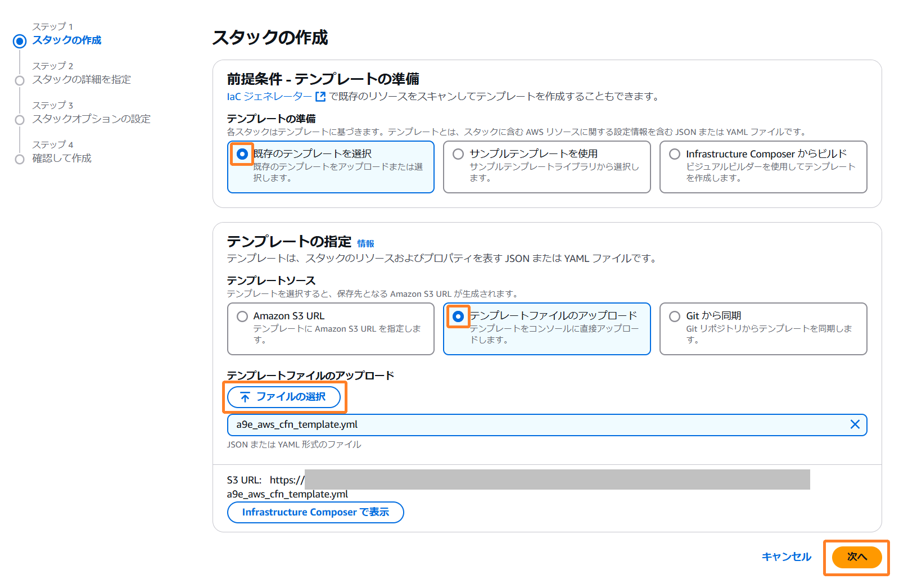
Task: Select the サンプルテンプレートを使用 radio option
Action: 458,154
